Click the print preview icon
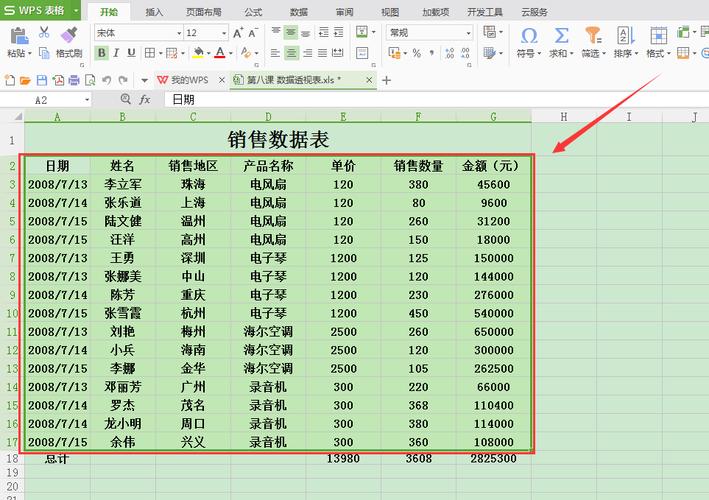This screenshot has width=709, height=500. (90, 80)
